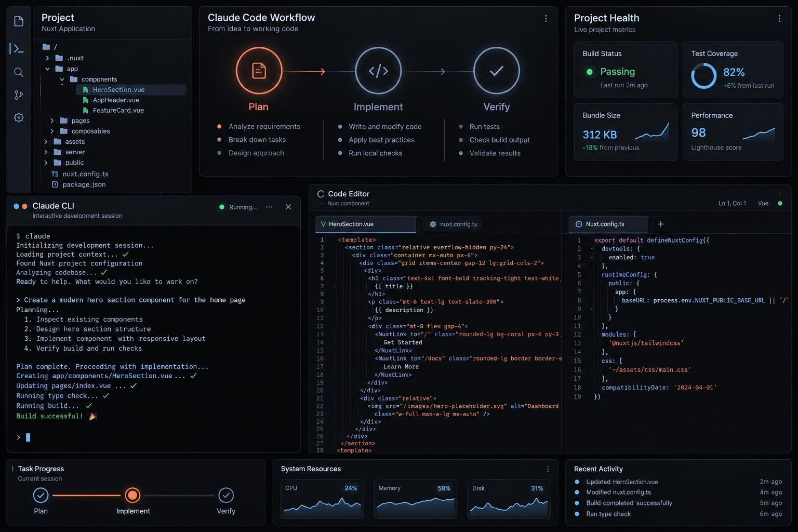Expand the public folder

point(46,162)
